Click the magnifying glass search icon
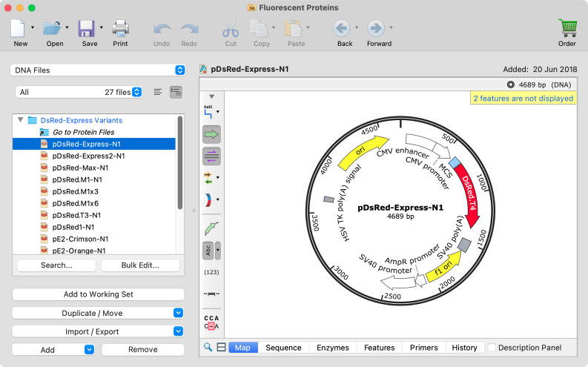The width and height of the screenshot is (588, 367). (208, 347)
